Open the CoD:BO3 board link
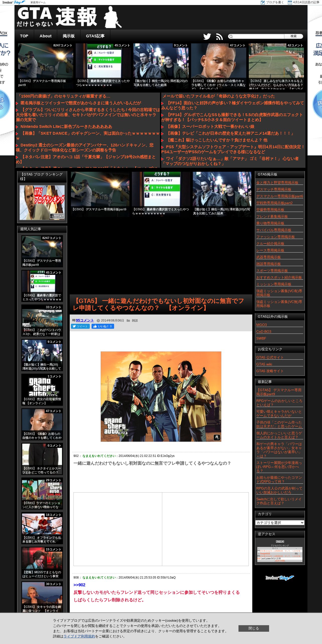 tap(264, 332)
